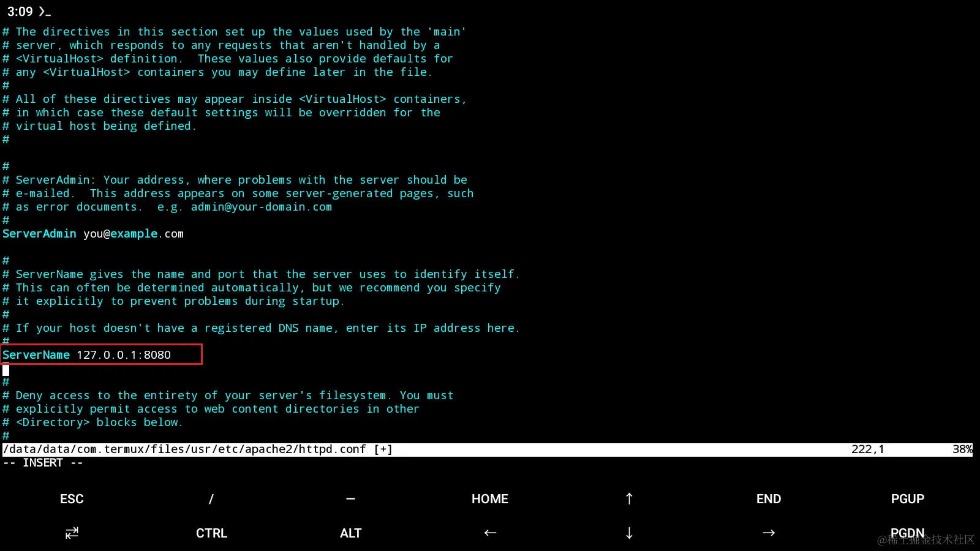Tap the HOME key
This screenshot has height=551, width=980.
pyautogui.click(x=490, y=499)
